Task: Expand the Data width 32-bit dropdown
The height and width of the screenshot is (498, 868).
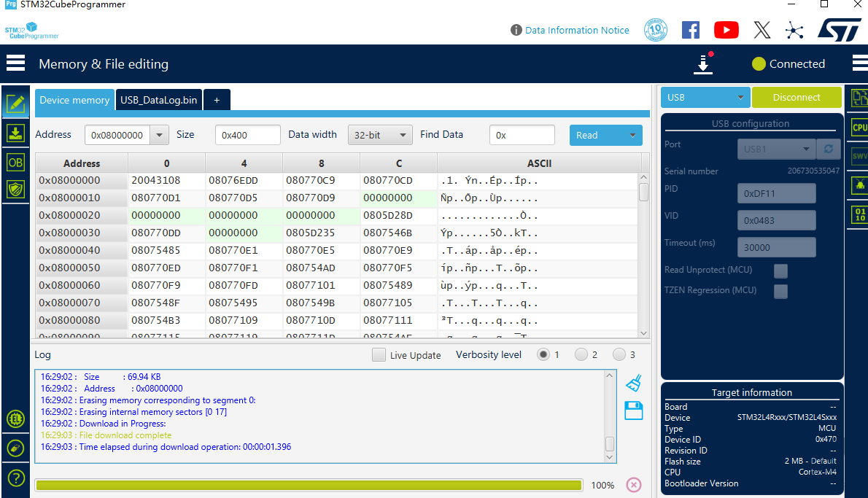Action: pos(380,135)
